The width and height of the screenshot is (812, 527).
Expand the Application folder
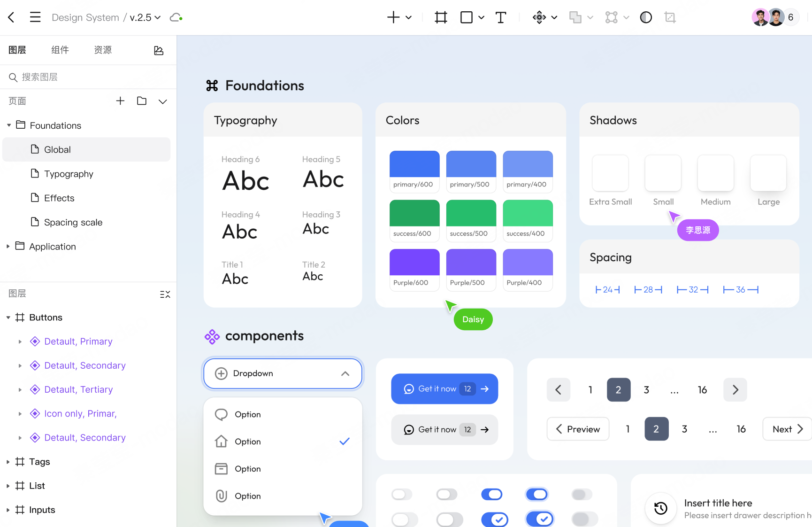(x=8, y=247)
